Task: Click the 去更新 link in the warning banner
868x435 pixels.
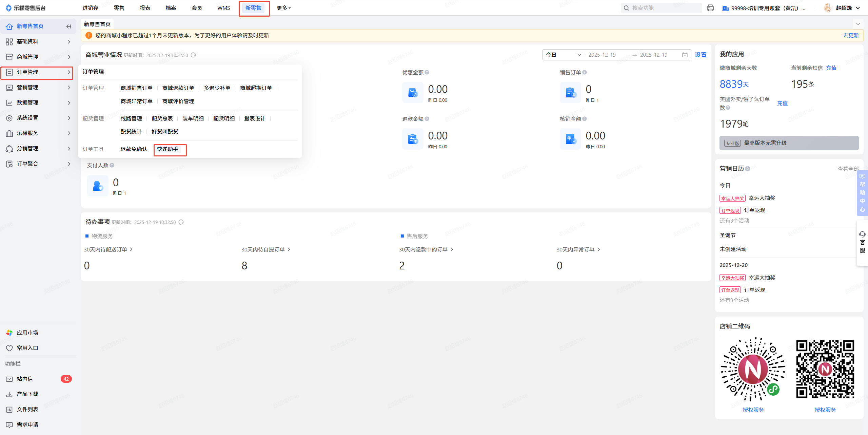Action: 851,35
